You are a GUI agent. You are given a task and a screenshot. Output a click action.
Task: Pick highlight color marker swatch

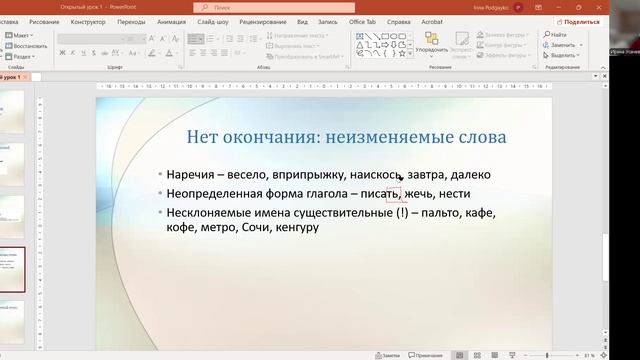pos(152,53)
